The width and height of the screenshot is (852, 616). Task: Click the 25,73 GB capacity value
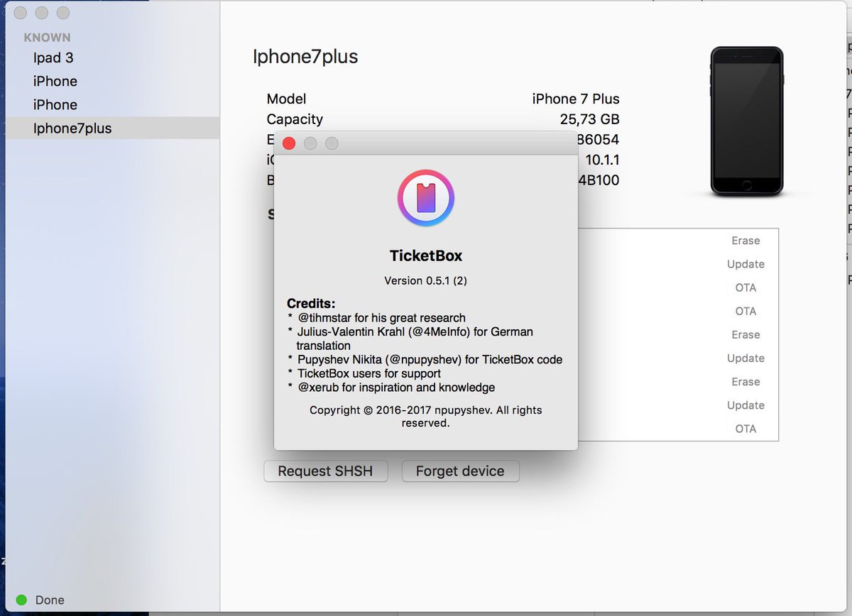[x=589, y=119]
